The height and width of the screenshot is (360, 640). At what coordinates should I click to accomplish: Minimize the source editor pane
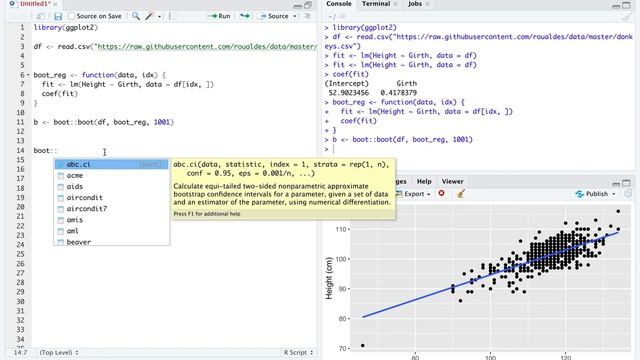[x=298, y=6]
